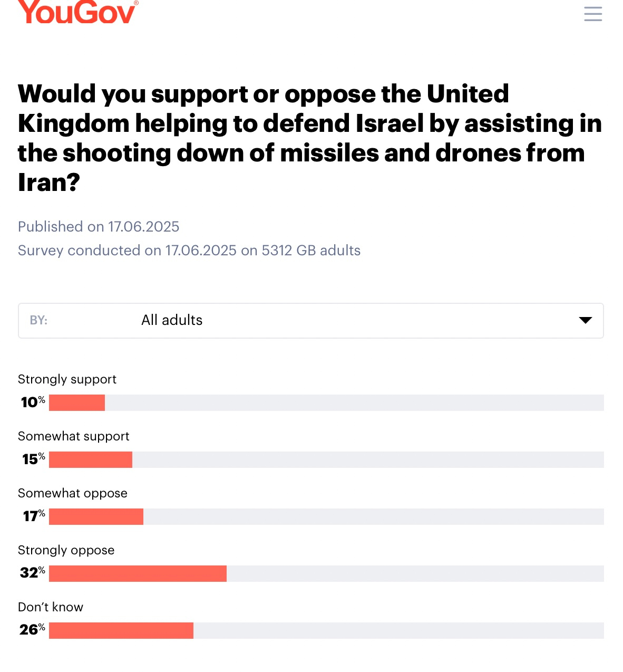
Task: Click the Somewhat support label
Action: [73, 436]
